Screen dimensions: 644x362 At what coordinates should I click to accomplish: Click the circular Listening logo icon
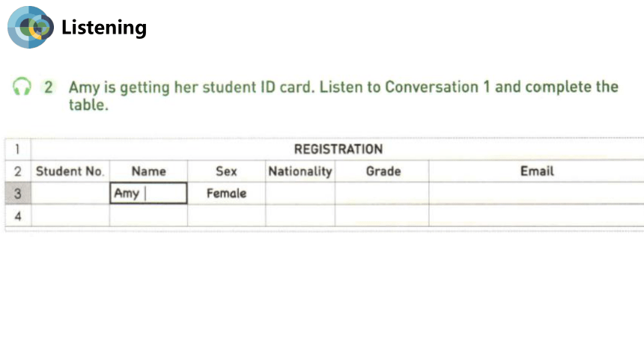pyautogui.click(x=31, y=27)
